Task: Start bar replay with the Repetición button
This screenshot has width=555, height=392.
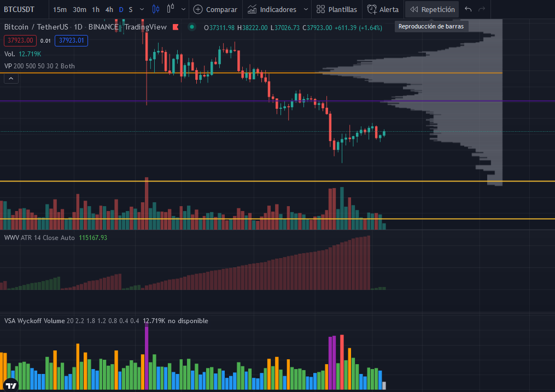Action: (432, 9)
